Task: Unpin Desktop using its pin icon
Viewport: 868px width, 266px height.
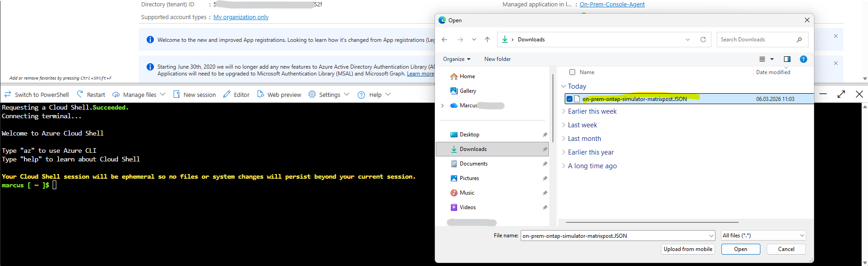Action: 545,135
